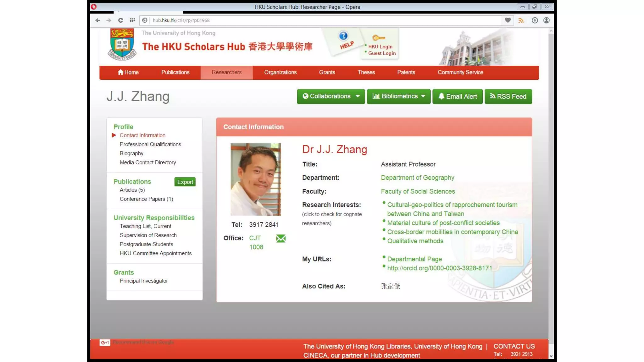
Task: Expand the Bibliometrics dropdown
Action: point(398,96)
